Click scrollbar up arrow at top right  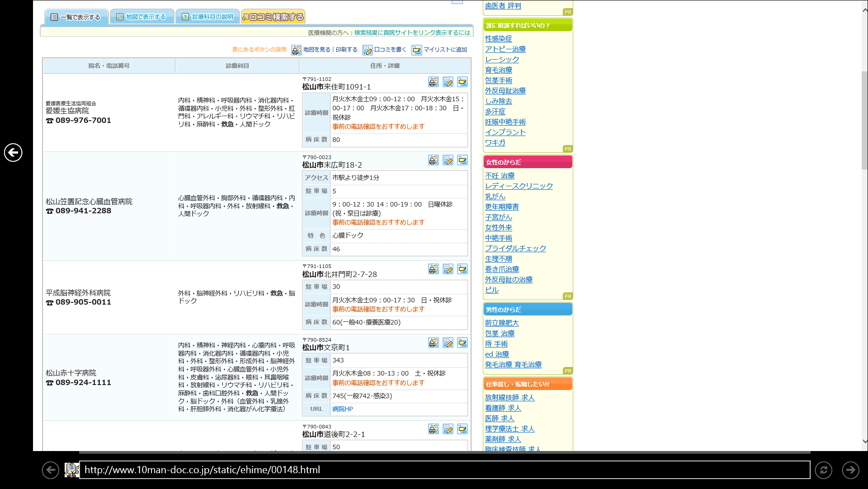tap(864, 10)
